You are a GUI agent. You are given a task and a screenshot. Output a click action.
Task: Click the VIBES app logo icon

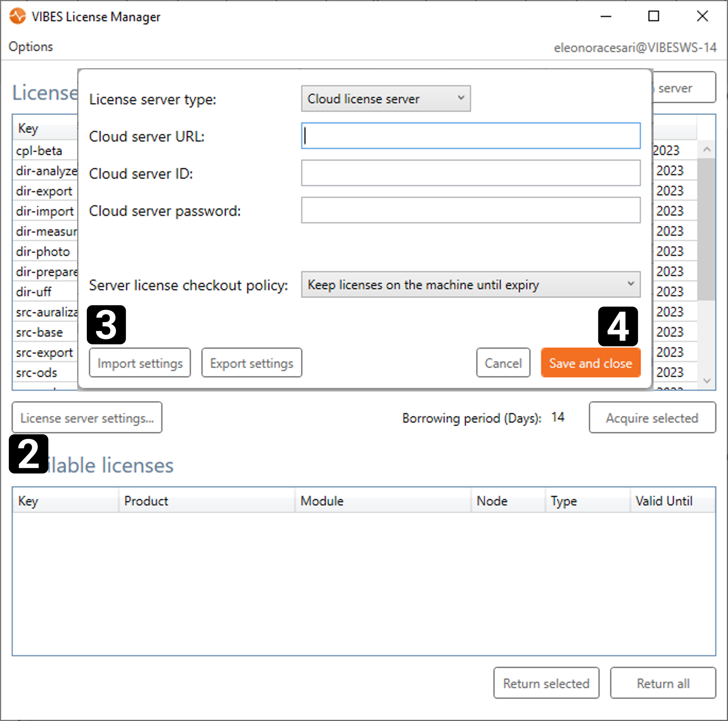(17, 16)
